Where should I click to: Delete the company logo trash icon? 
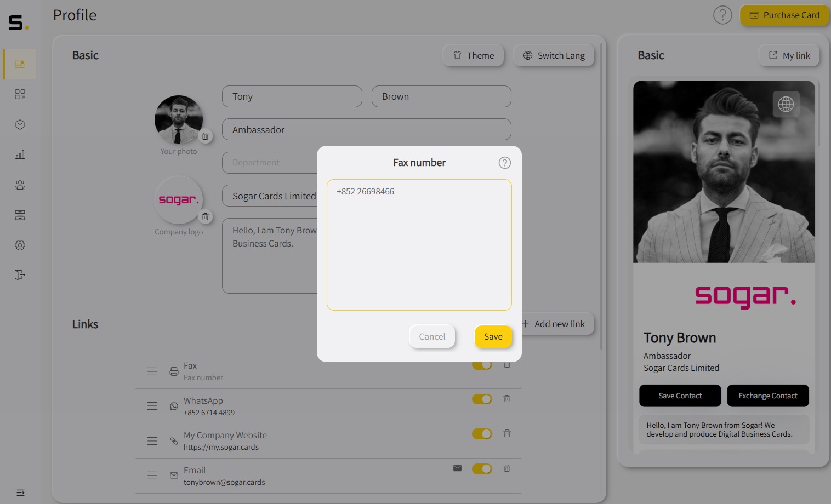205,217
